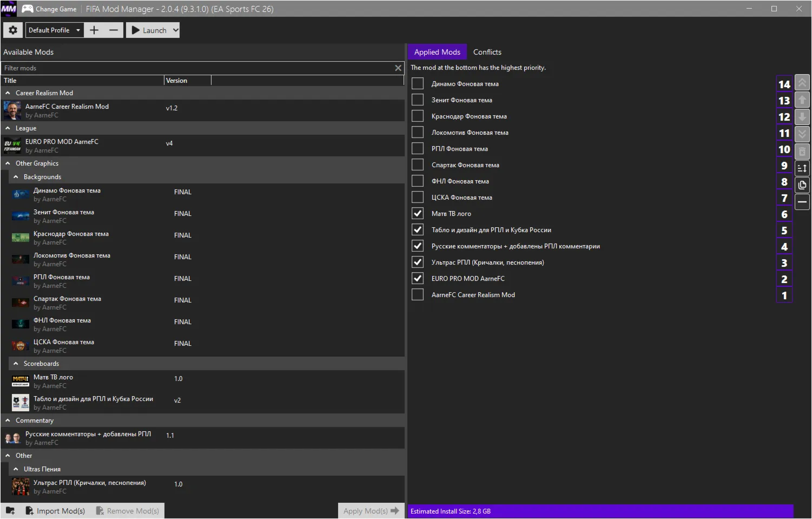Switch to the Conflicts tab

487,52
